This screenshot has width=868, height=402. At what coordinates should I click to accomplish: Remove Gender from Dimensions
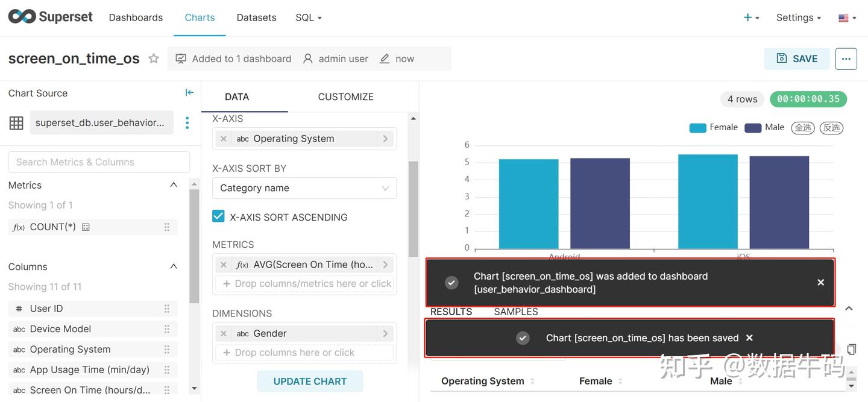pyautogui.click(x=224, y=333)
